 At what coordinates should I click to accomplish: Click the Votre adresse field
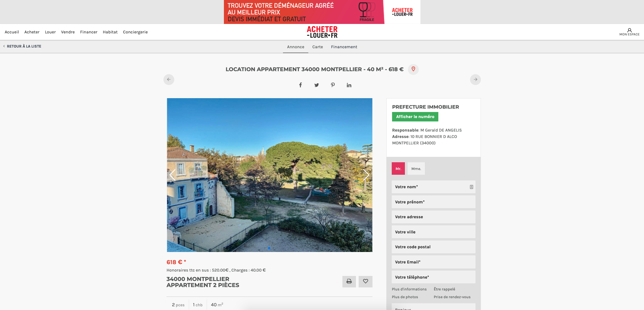[x=434, y=217]
